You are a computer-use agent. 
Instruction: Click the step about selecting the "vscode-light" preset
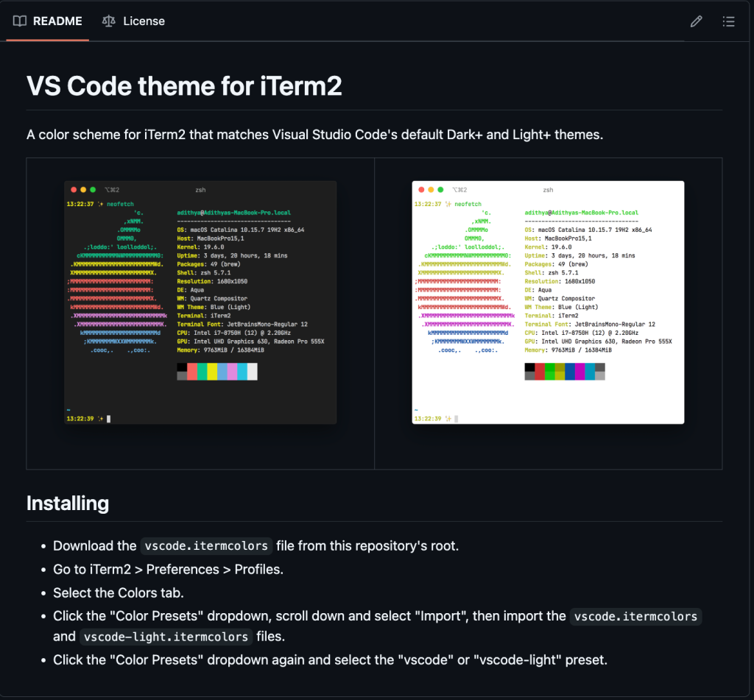[331, 660]
